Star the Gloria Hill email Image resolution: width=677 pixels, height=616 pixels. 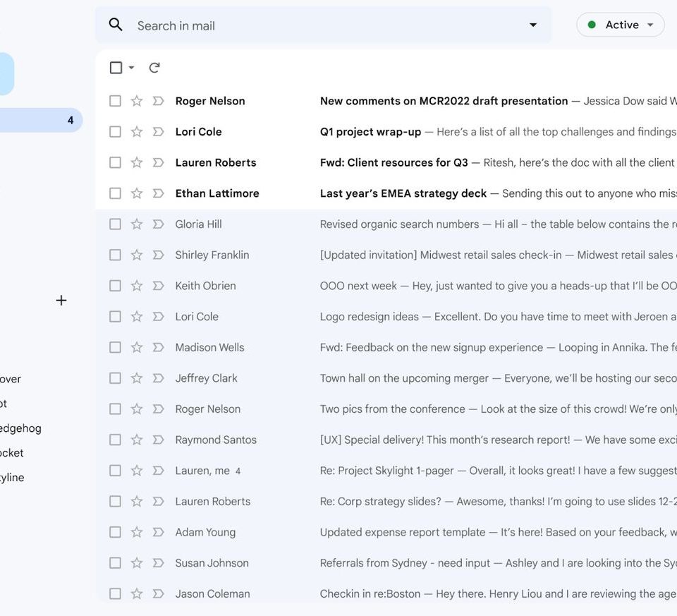pyautogui.click(x=137, y=224)
